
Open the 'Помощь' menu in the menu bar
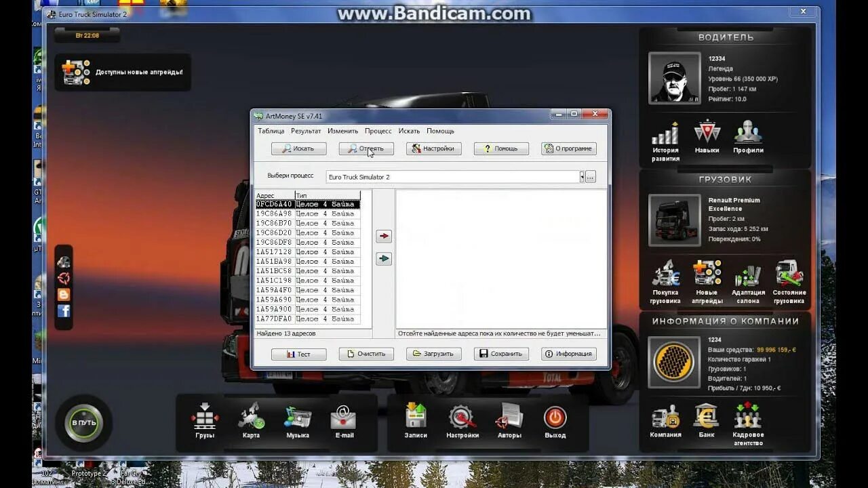pos(440,131)
